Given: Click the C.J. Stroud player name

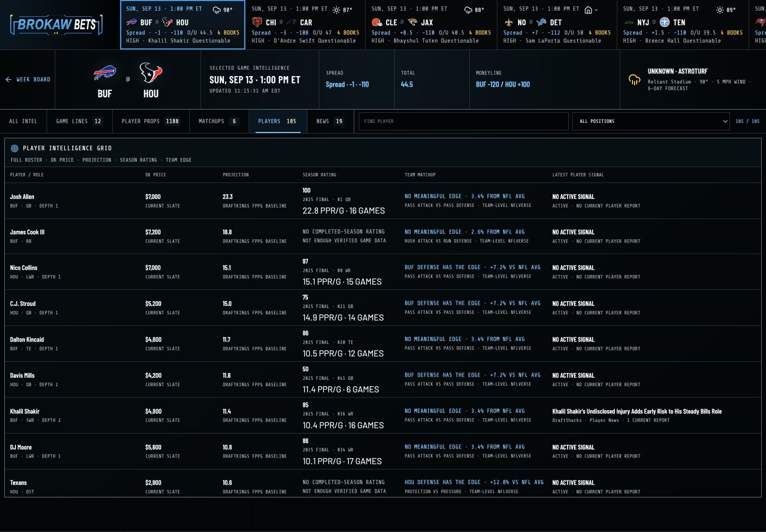Looking at the screenshot, I should click(23, 304).
